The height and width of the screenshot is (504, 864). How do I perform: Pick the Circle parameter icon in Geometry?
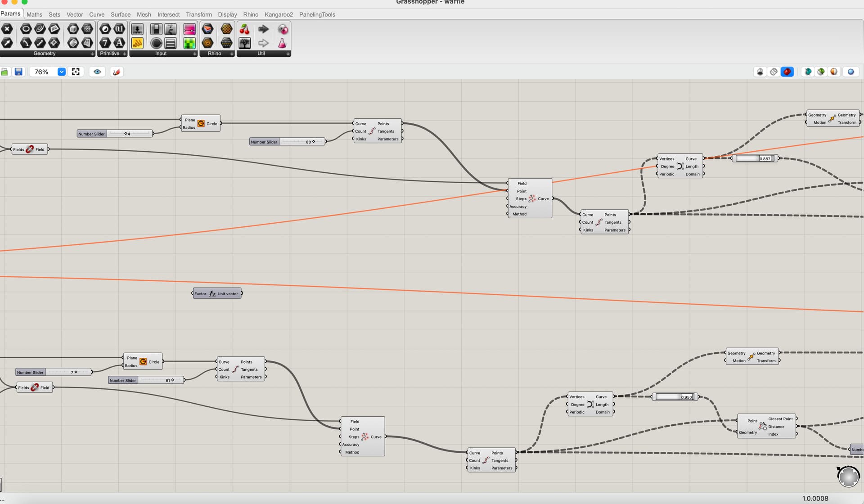tap(26, 29)
